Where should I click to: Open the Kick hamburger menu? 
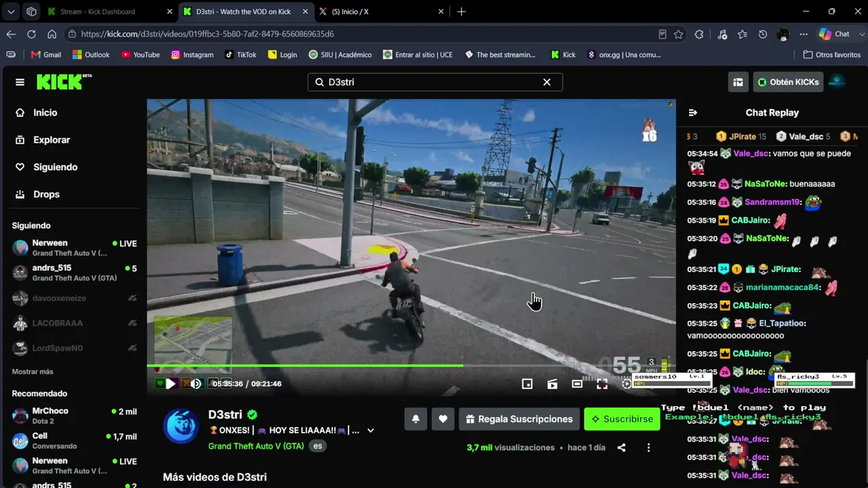click(20, 82)
